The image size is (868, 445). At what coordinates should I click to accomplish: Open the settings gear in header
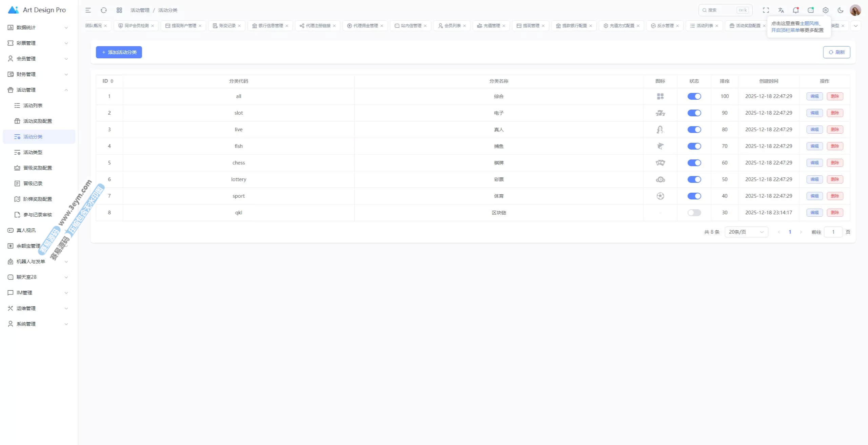826,10
